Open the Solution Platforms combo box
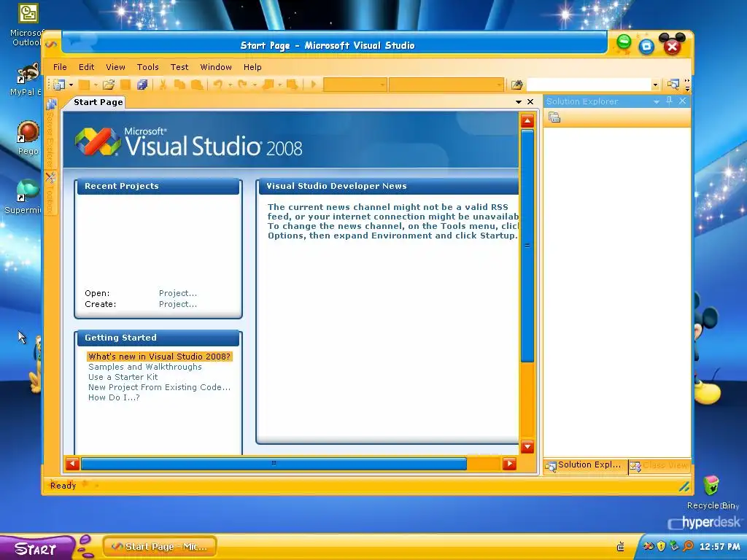747x560 pixels. pos(446,85)
